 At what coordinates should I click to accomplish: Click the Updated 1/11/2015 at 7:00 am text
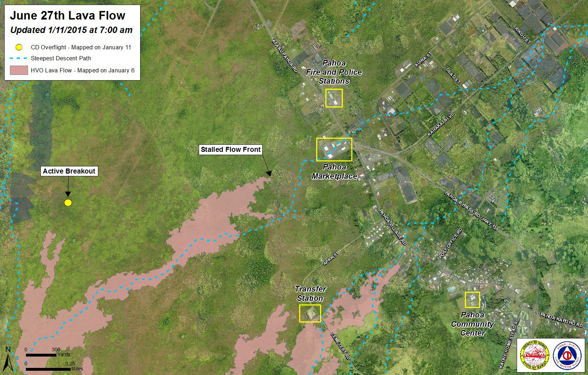coord(71,30)
